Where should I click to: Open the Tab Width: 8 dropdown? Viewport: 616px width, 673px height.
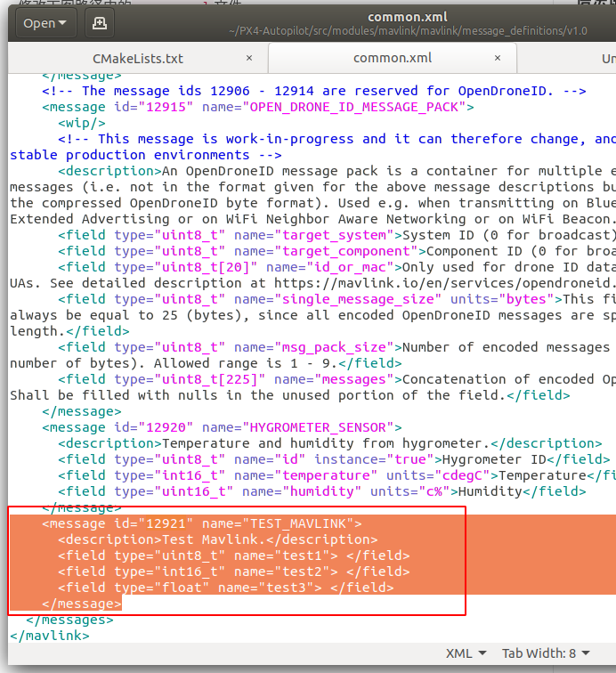pos(546,653)
